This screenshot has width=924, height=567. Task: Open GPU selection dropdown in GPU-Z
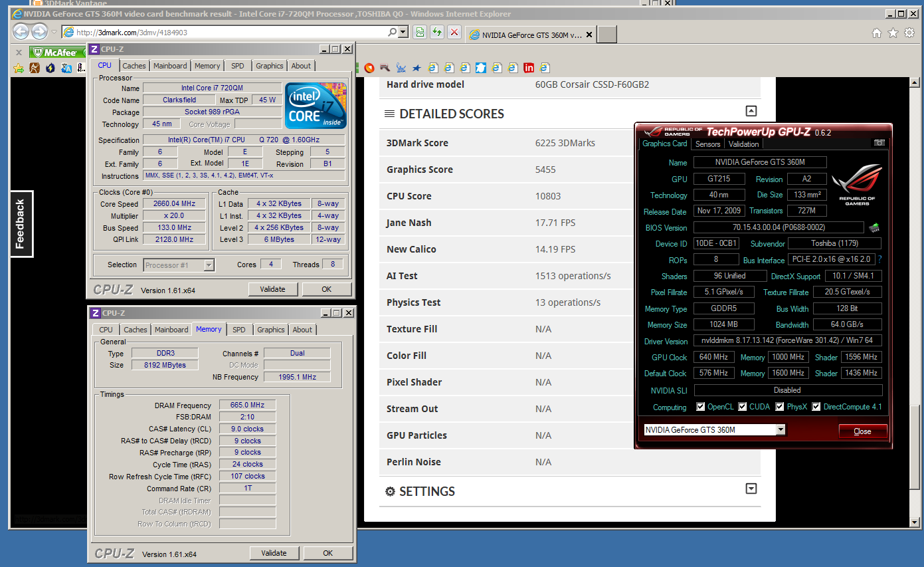781,429
